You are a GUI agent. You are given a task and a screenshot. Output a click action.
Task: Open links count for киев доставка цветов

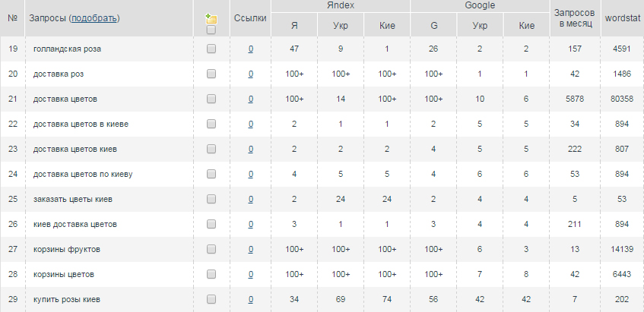pos(251,224)
